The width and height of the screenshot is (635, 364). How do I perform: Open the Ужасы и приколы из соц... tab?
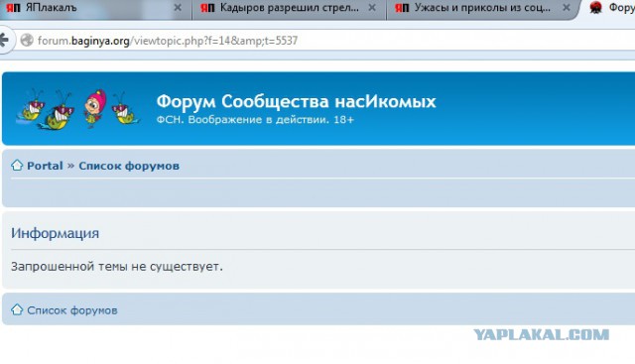[x=483, y=8]
